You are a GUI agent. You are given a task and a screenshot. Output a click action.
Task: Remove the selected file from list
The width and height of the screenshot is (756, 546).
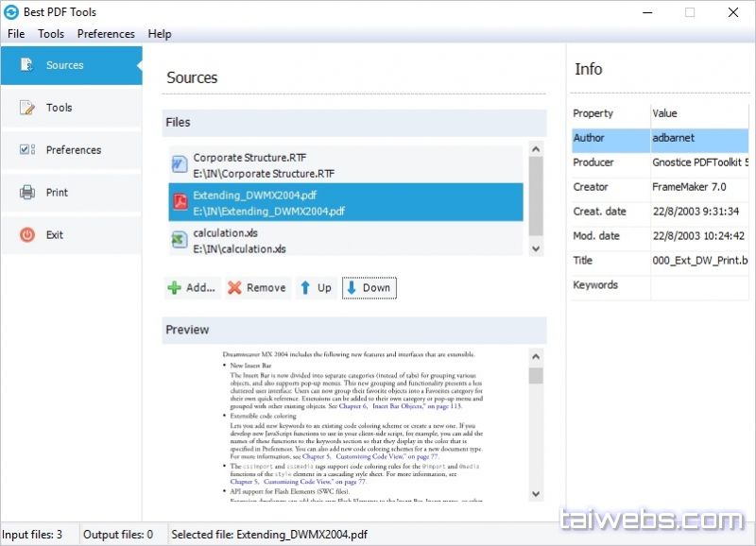pos(256,288)
